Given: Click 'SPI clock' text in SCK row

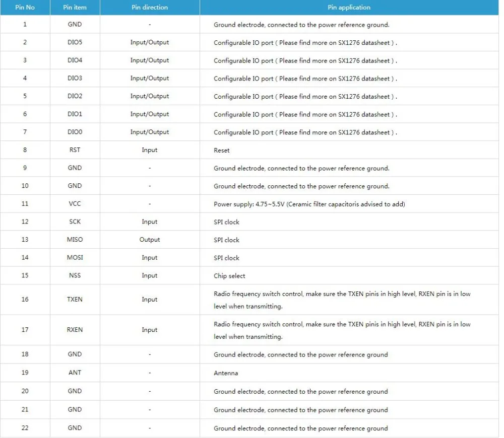Looking at the screenshot, I should [x=227, y=222].
